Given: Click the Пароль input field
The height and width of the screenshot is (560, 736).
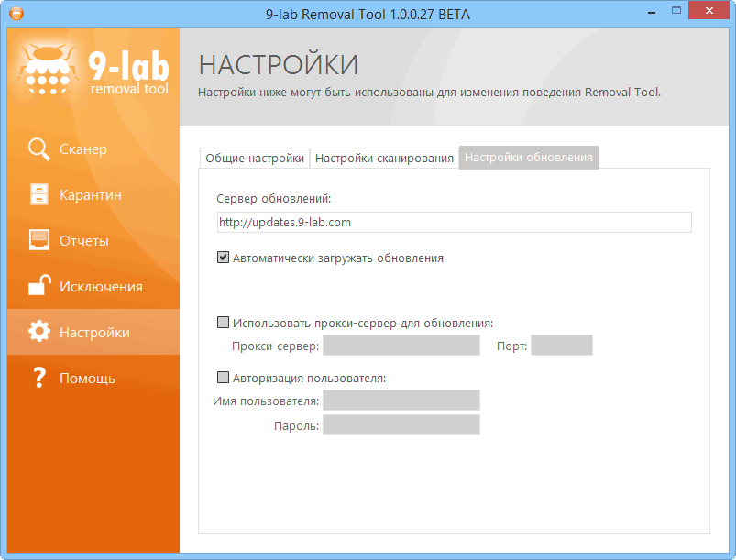Looking at the screenshot, I should click(x=401, y=424).
